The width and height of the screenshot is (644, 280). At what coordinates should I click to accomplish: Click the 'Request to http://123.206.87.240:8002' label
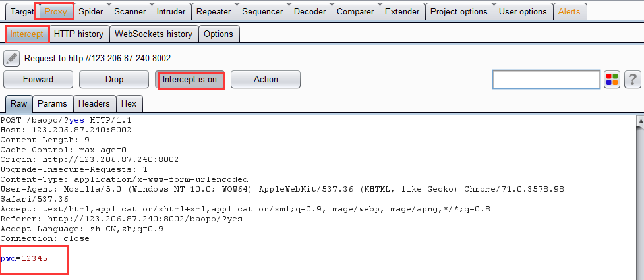coord(98,58)
